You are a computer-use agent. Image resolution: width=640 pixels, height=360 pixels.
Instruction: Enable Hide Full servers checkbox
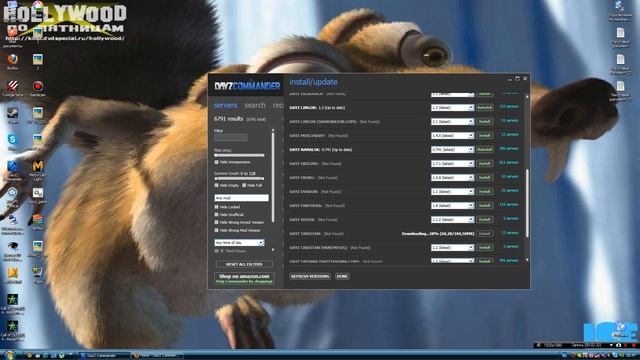[x=244, y=185]
